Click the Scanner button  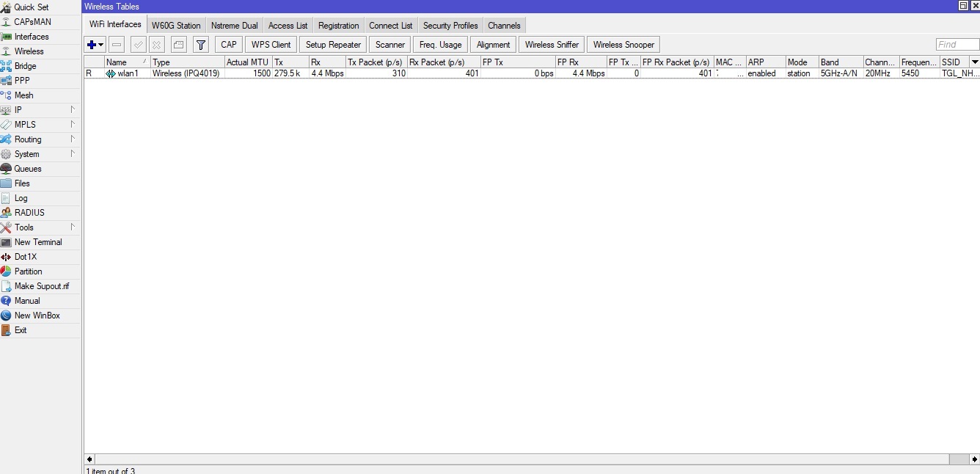pos(390,45)
